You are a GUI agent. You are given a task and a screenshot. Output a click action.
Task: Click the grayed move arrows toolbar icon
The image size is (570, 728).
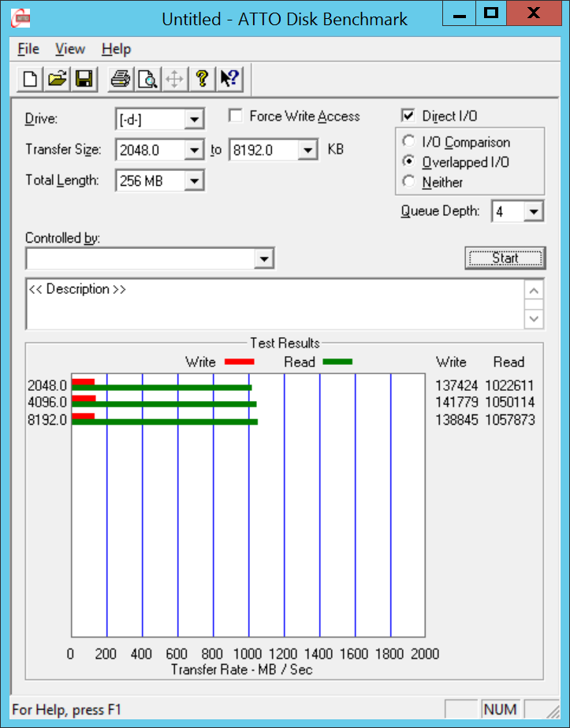pyautogui.click(x=175, y=79)
